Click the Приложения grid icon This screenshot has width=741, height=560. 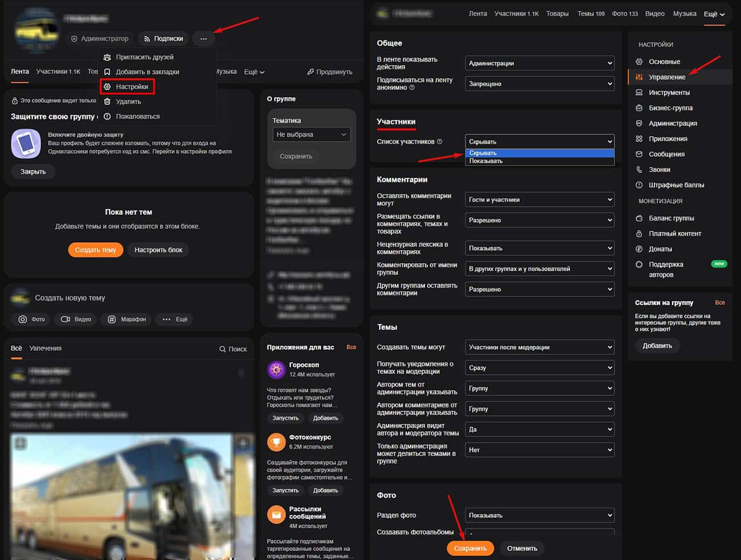click(639, 138)
